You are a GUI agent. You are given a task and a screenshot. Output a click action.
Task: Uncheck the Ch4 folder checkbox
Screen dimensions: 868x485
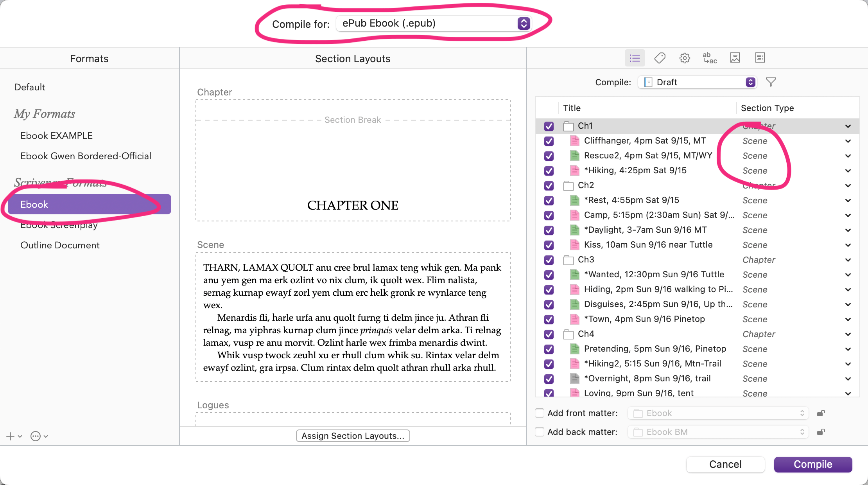coord(549,334)
